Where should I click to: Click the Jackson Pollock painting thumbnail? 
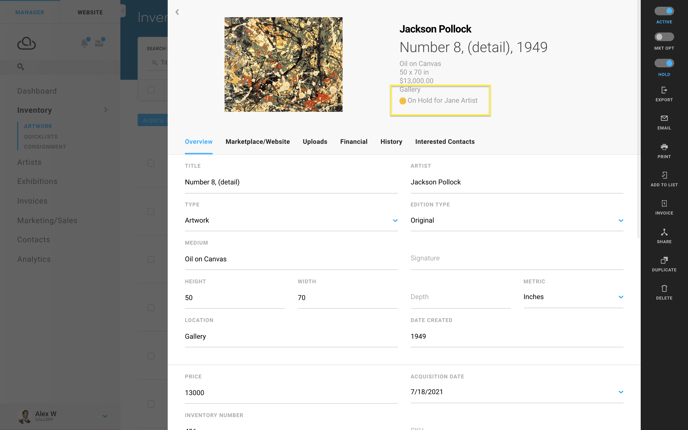click(283, 64)
